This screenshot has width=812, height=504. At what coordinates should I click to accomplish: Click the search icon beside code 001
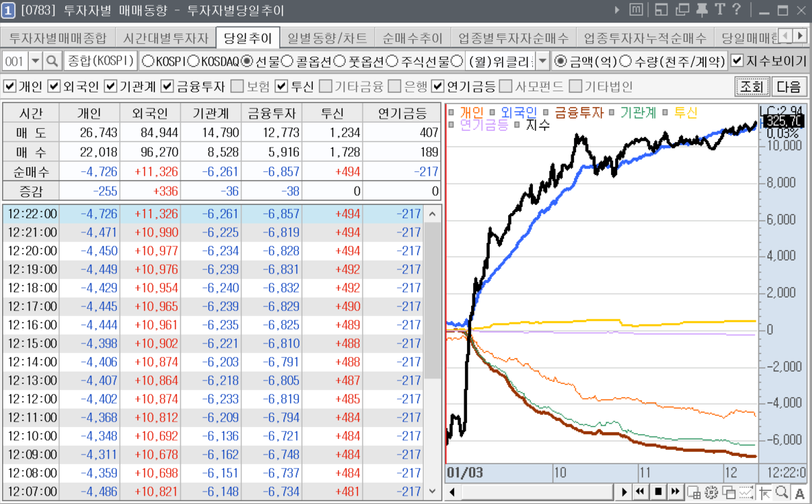click(x=52, y=61)
